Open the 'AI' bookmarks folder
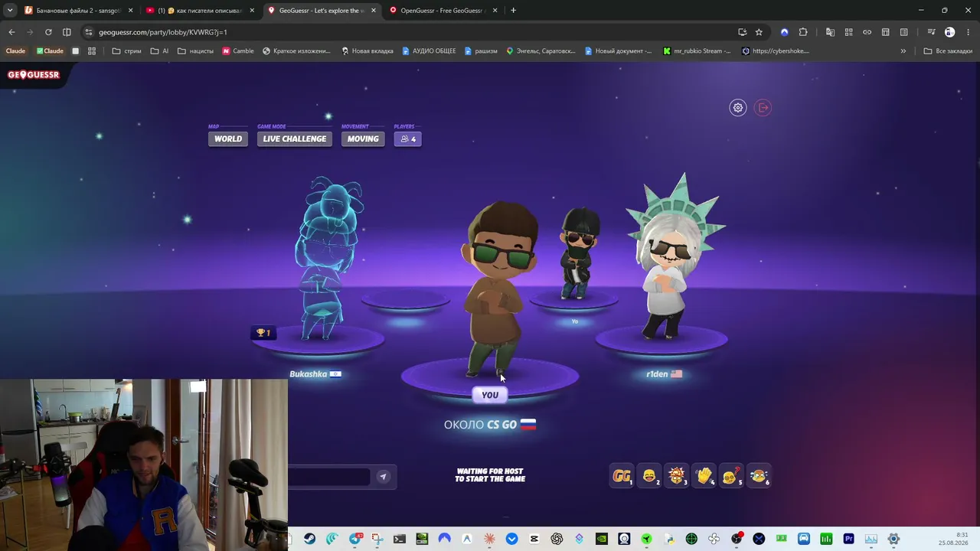Viewport: 980px width, 551px height. tap(159, 51)
